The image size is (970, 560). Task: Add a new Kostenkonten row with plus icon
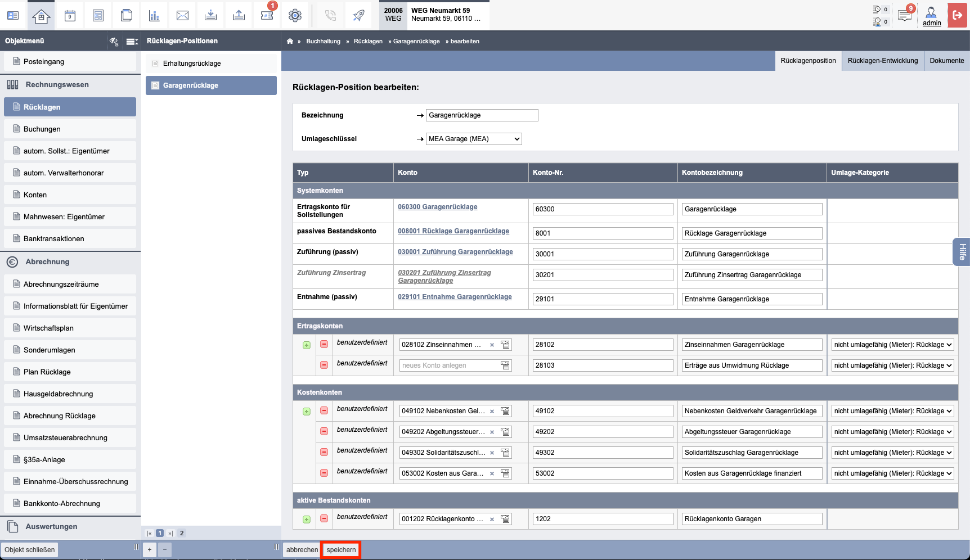click(307, 412)
